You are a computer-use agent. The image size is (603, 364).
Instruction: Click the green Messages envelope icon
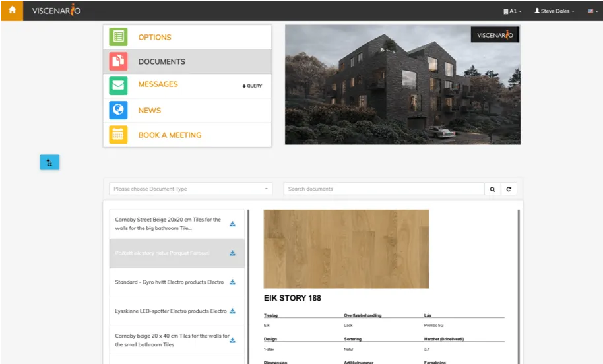(x=118, y=85)
